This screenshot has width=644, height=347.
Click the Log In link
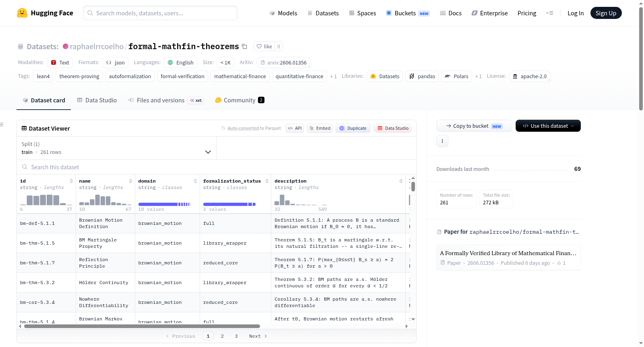point(576,13)
